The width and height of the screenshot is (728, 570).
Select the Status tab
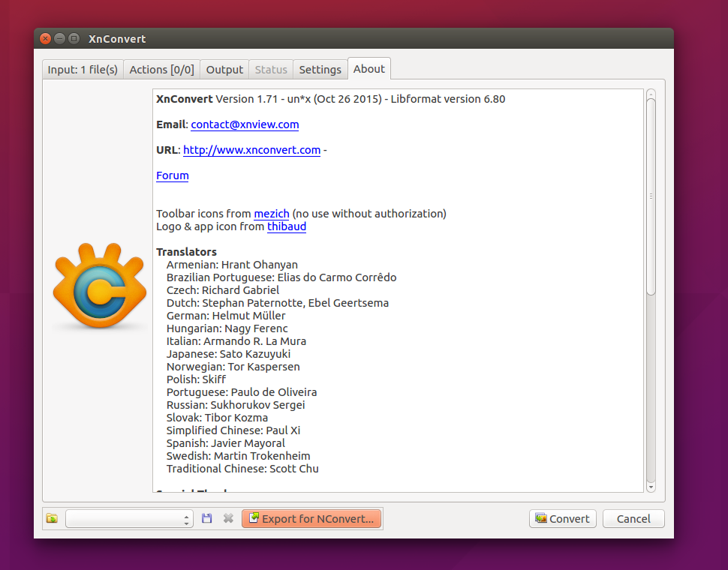[271, 70]
